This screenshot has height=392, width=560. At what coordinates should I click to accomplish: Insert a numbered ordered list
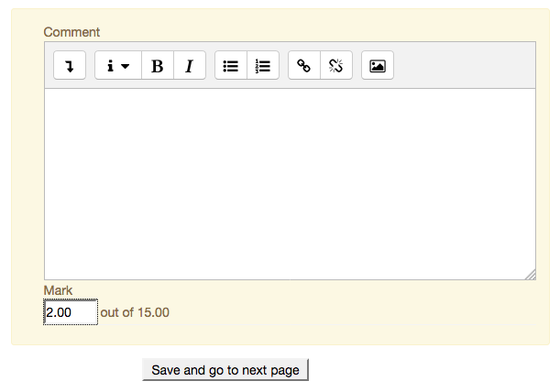263,65
